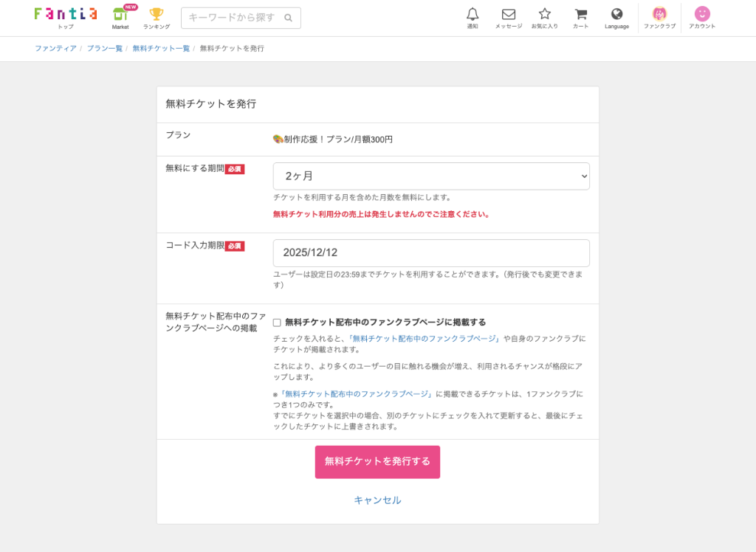Screen dimensions: 756x552
Task: Click the code entry deadline date field
Action: [431, 253]
